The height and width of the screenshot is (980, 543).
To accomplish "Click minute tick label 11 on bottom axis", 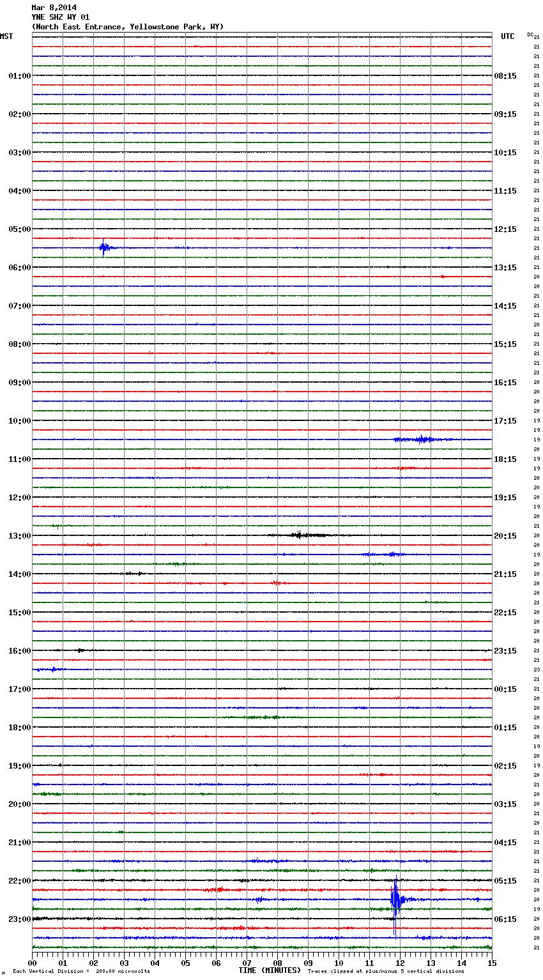I will 369,963.
